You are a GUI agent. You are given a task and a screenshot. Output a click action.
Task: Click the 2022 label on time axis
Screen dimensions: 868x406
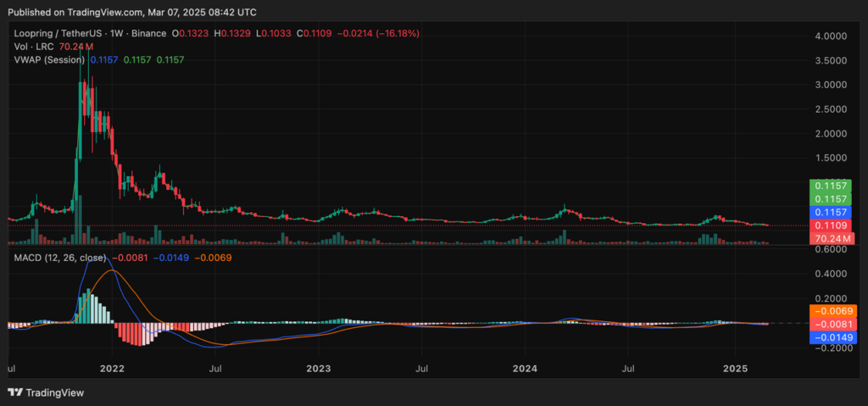[x=112, y=370]
